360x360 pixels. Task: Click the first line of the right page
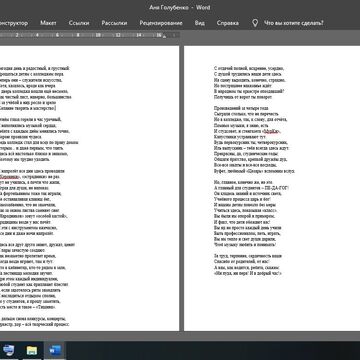249,68
